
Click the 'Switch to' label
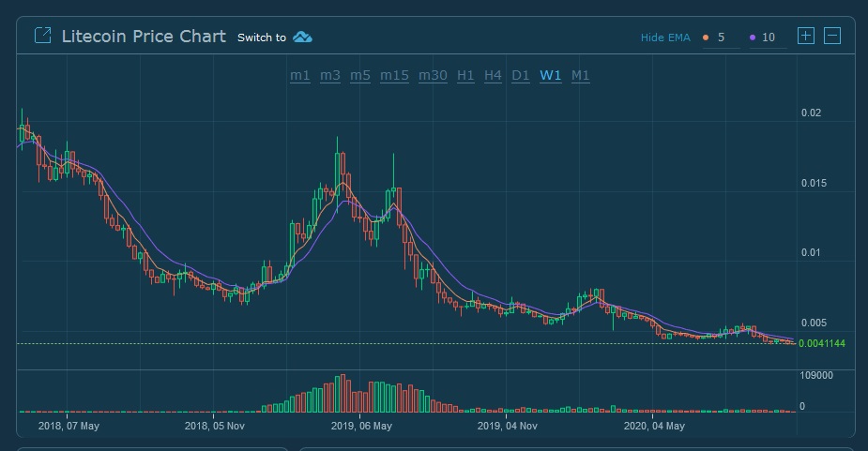pyautogui.click(x=261, y=38)
